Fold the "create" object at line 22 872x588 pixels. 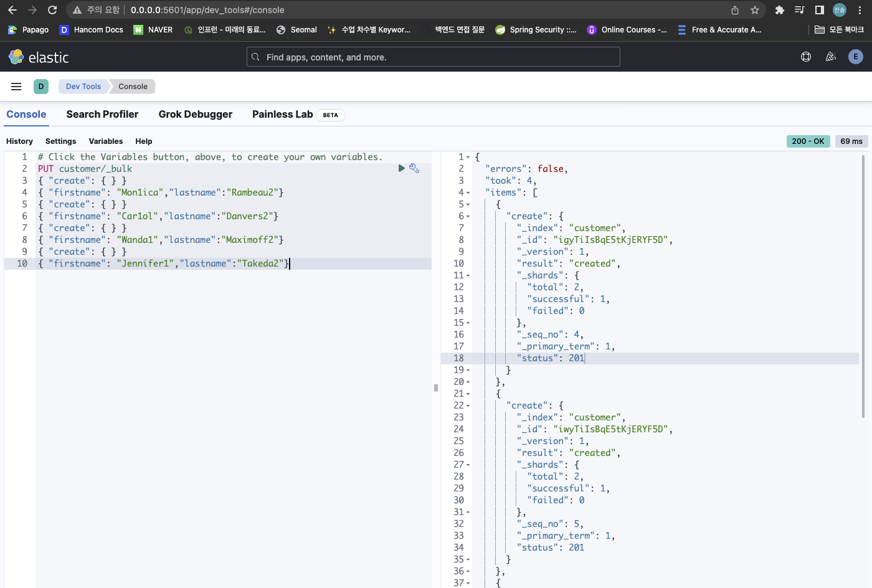pyautogui.click(x=468, y=406)
